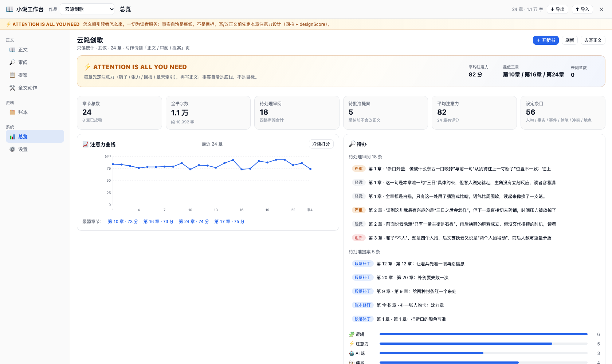Open the 正文 page in sidebar

(x=35, y=50)
